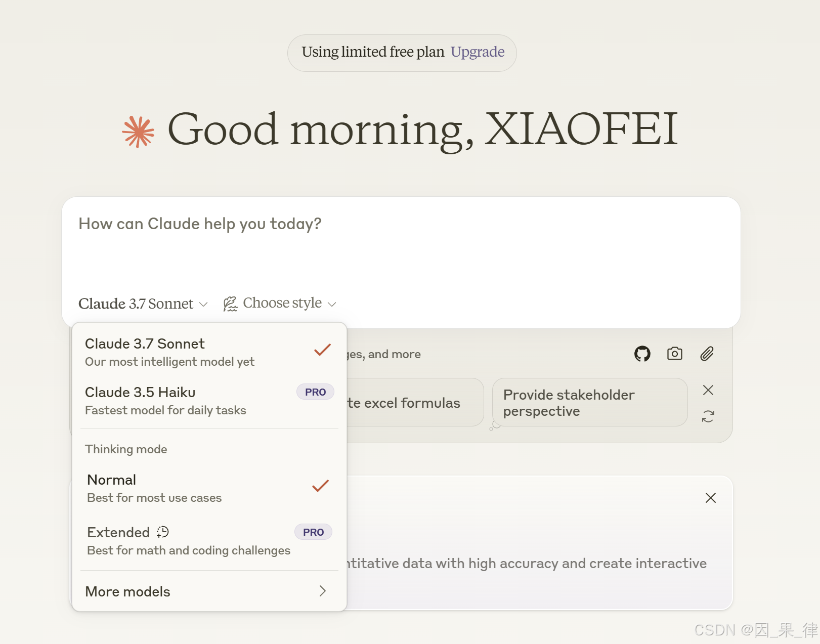820x644 pixels.
Task: Click the Upgrade link
Action: pyautogui.click(x=478, y=52)
